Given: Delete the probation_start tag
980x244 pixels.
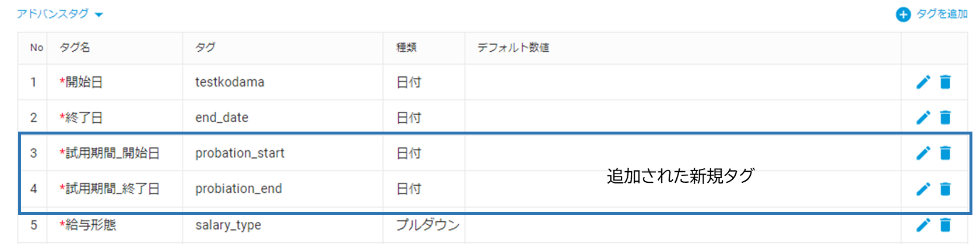Looking at the screenshot, I should tap(945, 153).
